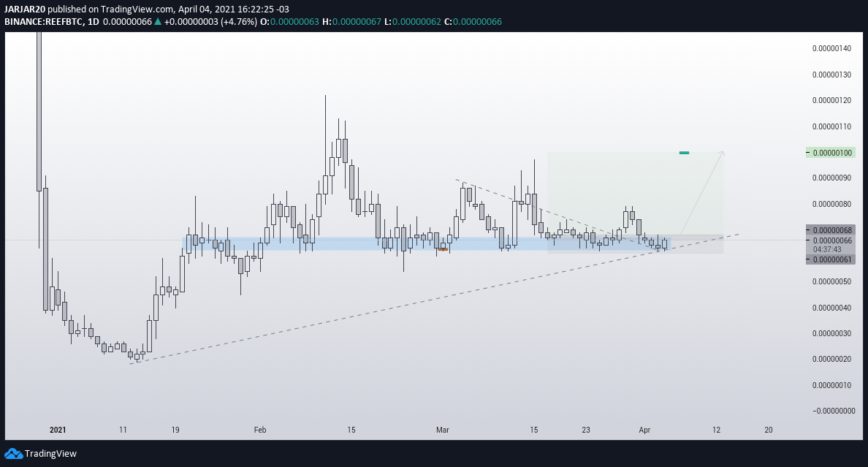Click the date 19 on time axis
The image size is (868, 467).
[x=175, y=430]
